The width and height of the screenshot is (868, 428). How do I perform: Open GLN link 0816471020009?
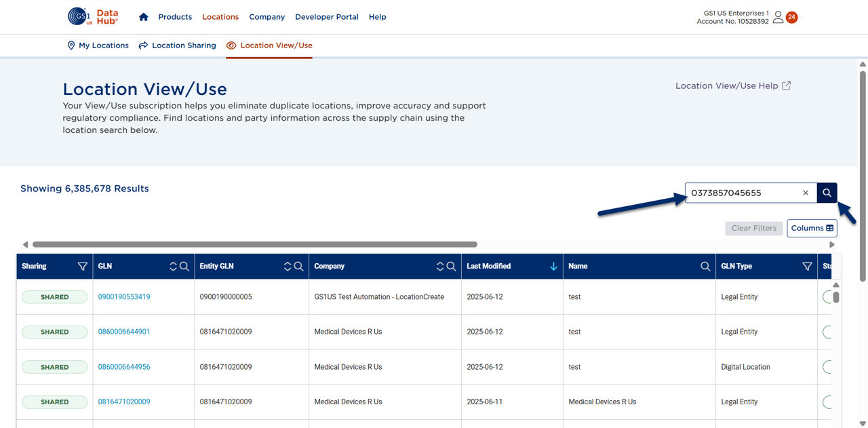(124, 402)
